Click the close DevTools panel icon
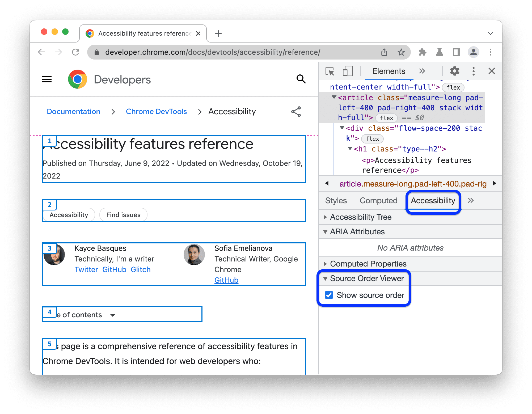 click(491, 71)
